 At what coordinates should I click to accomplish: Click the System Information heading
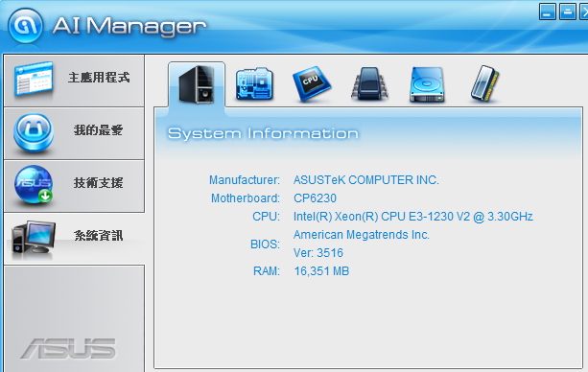pos(263,133)
